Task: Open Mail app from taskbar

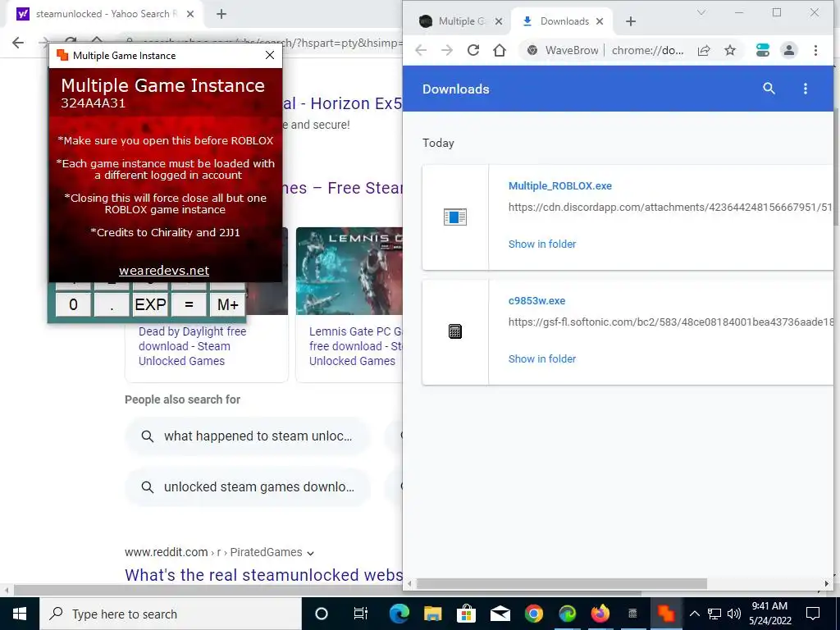Action: (x=500, y=614)
